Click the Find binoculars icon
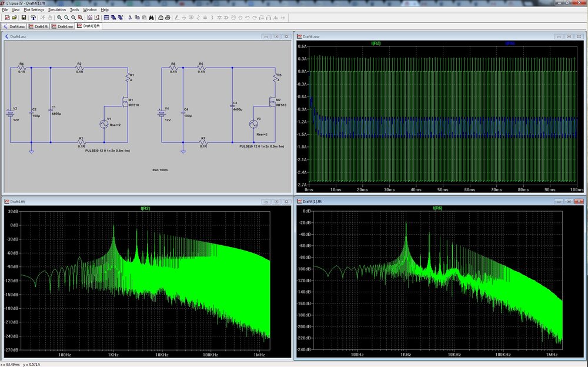 (x=151, y=18)
